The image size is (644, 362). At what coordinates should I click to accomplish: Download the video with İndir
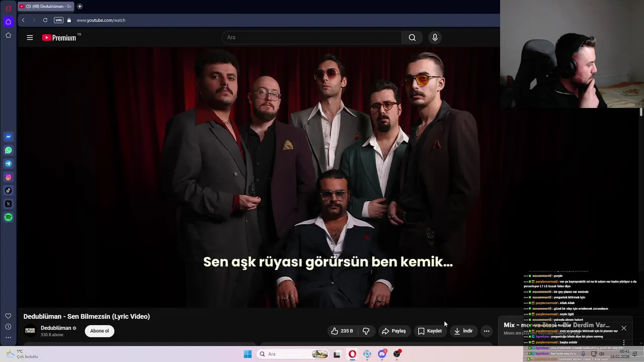[463, 331]
